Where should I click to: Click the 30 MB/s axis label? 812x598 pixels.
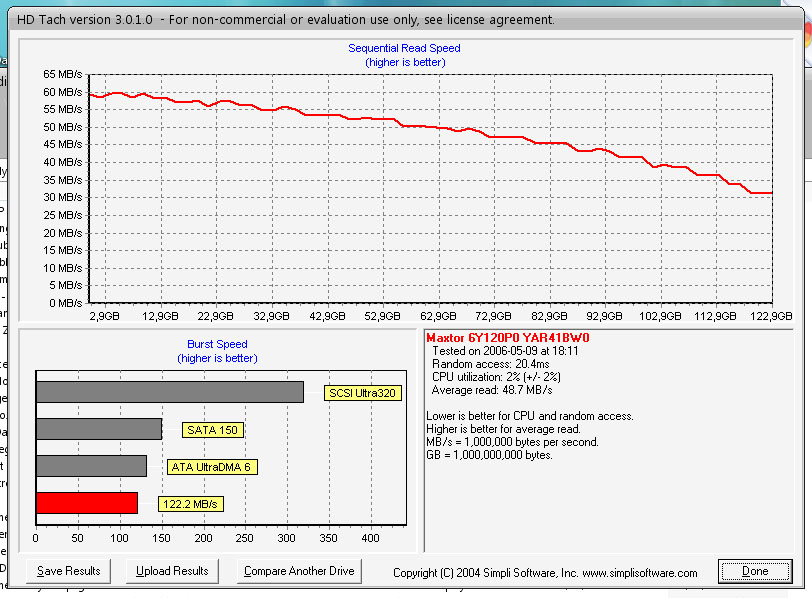point(63,197)
